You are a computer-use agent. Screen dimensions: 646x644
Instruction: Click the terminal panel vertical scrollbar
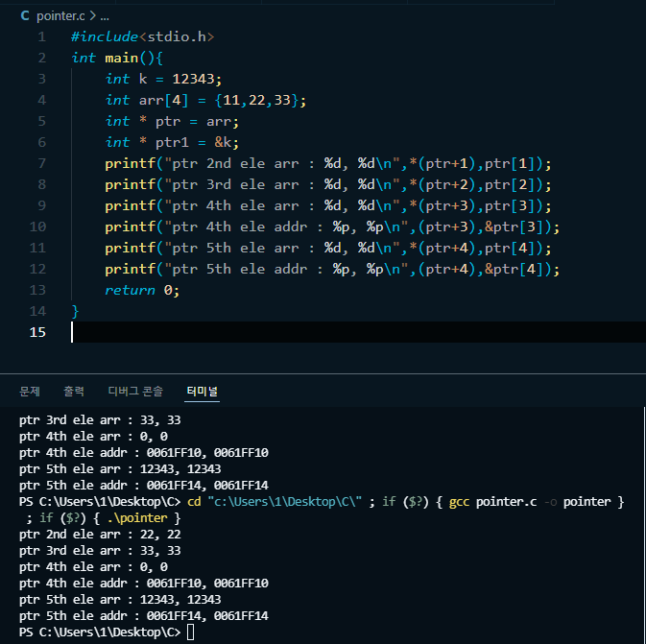click(643, 523)
